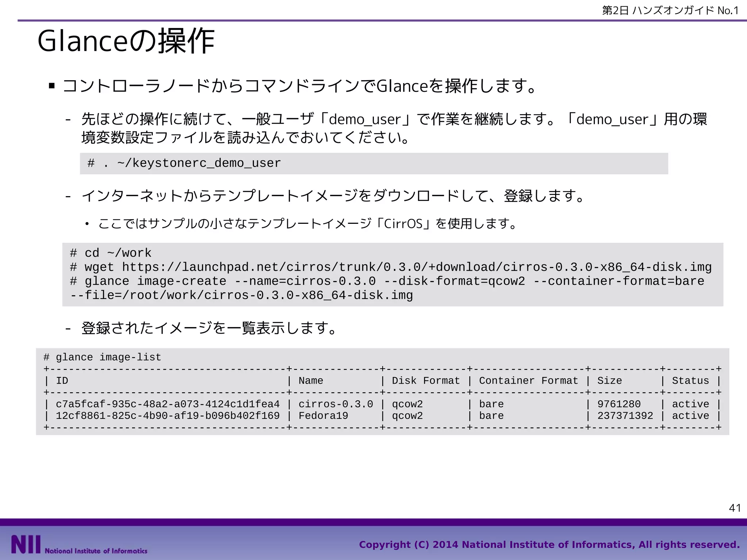
Task: Click the 237371392 size value
Action: [x=625, y=416]
